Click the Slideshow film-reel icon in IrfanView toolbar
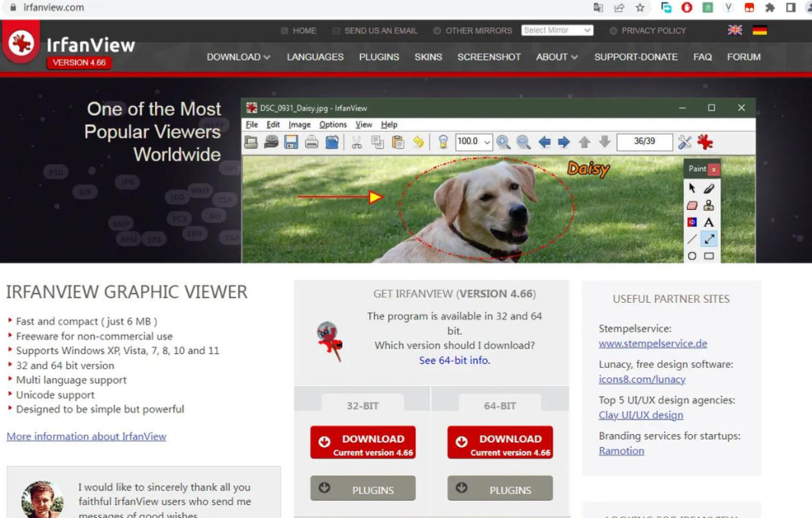 pos(272,142)
